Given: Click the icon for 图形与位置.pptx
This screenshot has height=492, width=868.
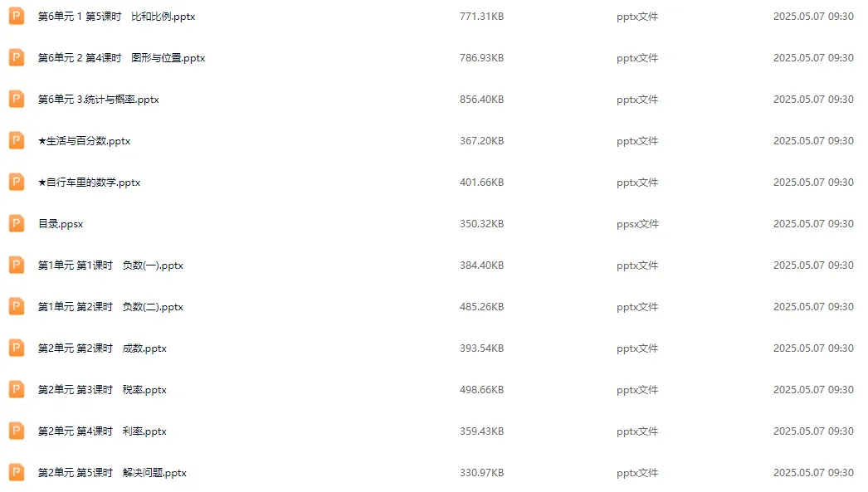Looking at the screenshot, I should 17,57.
